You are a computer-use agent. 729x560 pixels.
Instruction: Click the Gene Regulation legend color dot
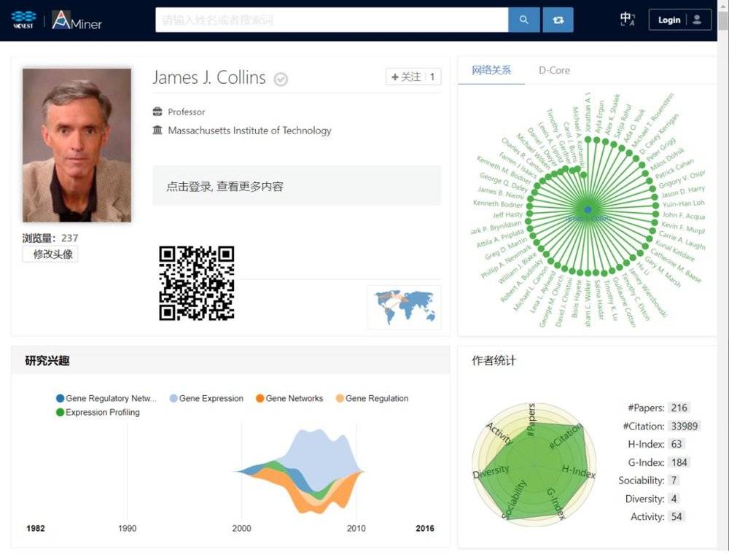[340, 398]
